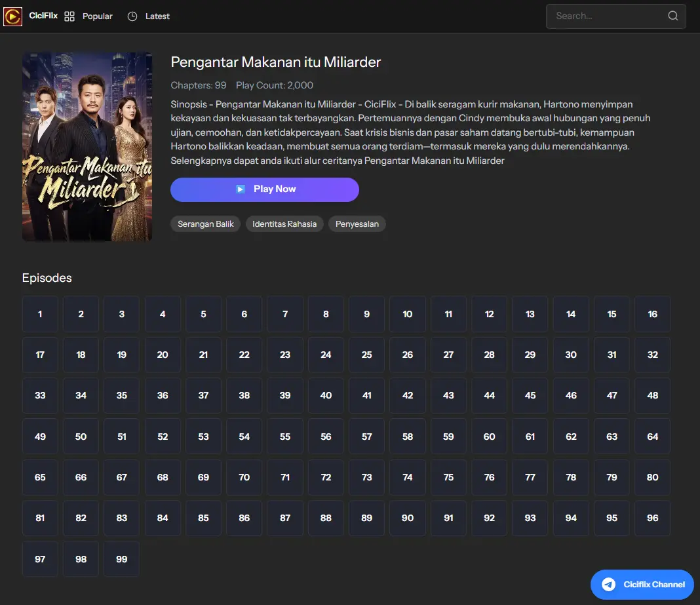Viewport: 700px width, 605px height.
Task: Click the Latest clock icon
Action: [x=132, y=16]
